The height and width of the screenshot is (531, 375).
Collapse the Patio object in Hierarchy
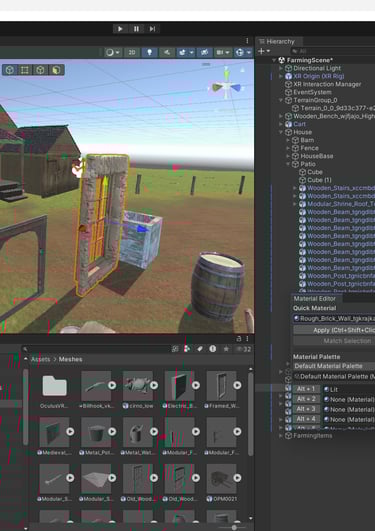coord(288,164)
